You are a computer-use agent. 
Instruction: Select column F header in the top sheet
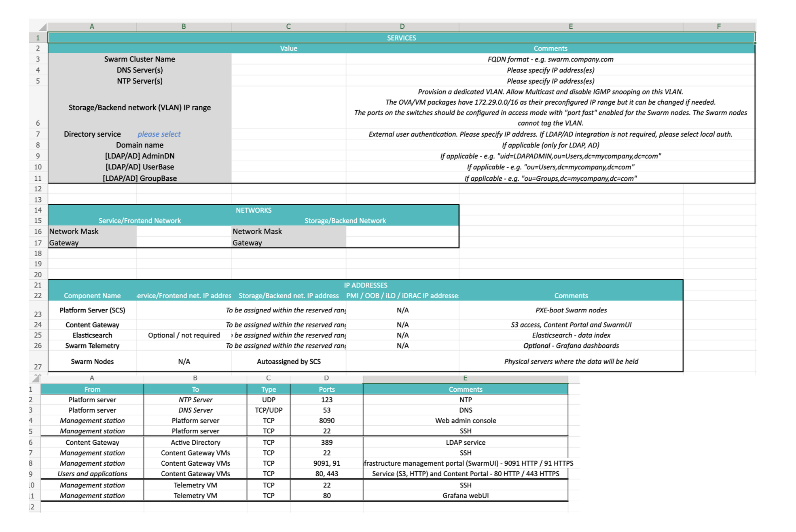tap(718, 27)
